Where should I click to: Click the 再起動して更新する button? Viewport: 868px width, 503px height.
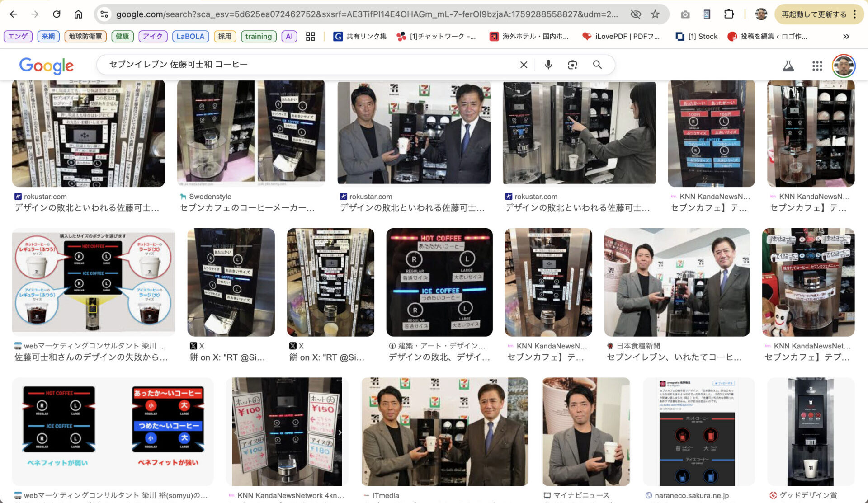pos(814,14)
